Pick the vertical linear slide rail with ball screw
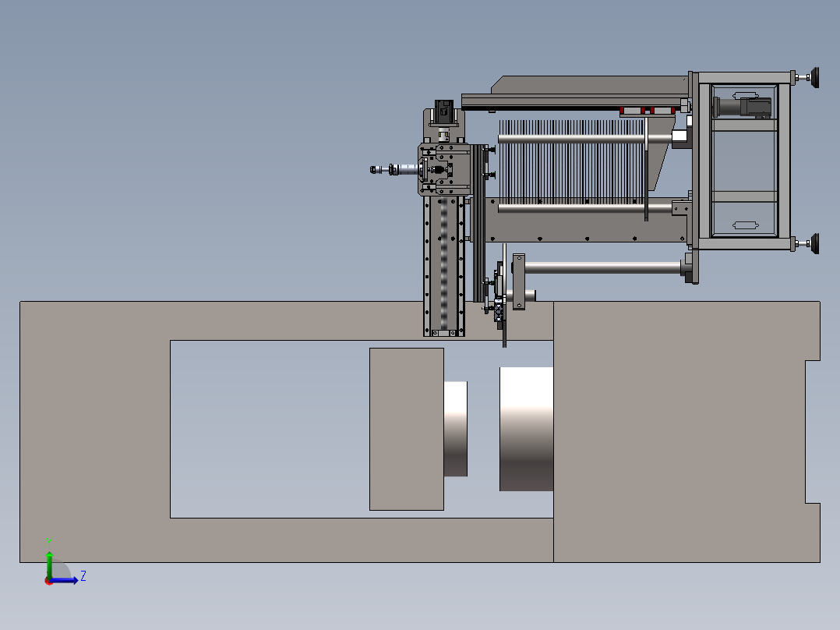Screen dimensions: 840x630 click(444, 265)
